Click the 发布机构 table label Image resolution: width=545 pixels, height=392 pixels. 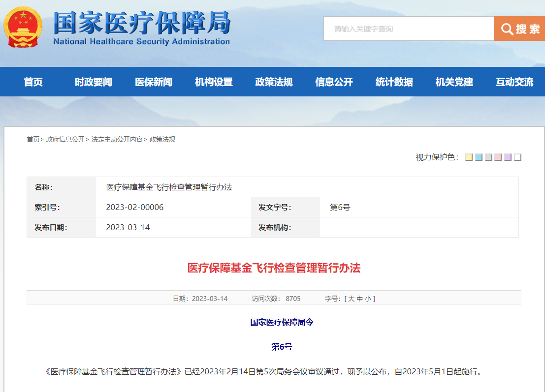[x=275, y=227]
